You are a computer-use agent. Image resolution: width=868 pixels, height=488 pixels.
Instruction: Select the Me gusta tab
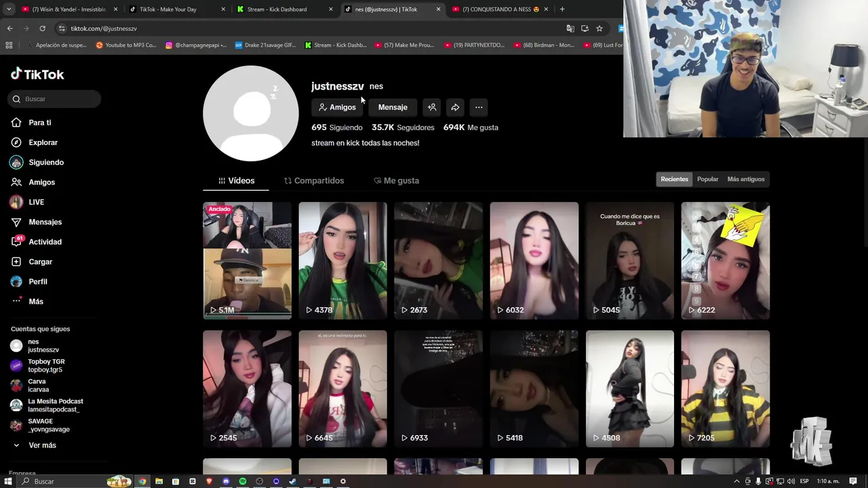(396, 180)
